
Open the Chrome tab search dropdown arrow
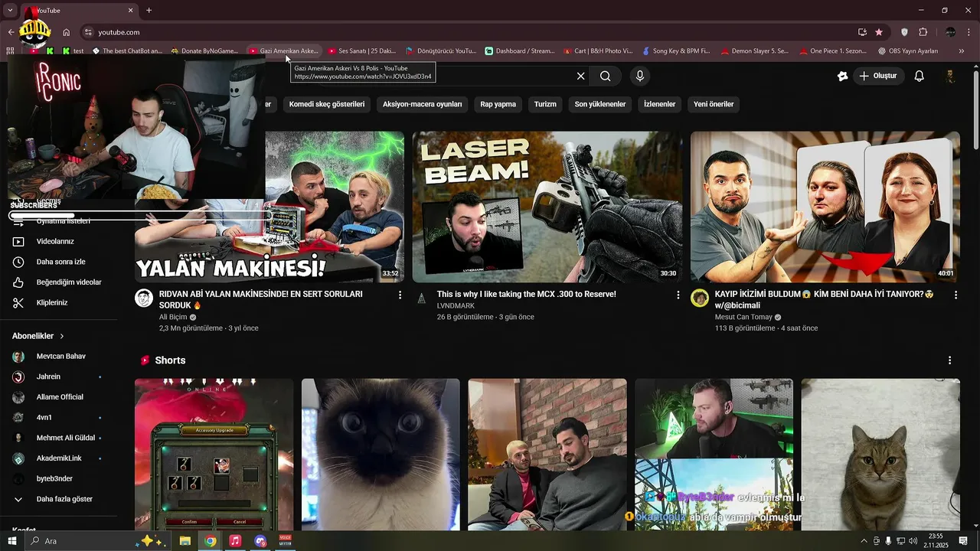(x=10, y=10)
